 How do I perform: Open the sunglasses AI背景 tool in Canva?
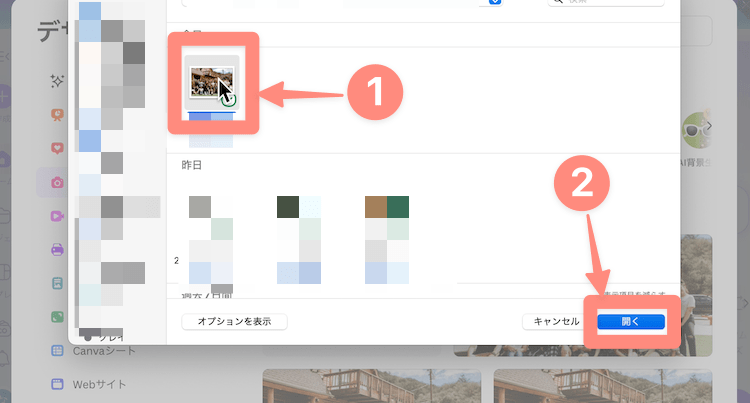pos(696,131)
